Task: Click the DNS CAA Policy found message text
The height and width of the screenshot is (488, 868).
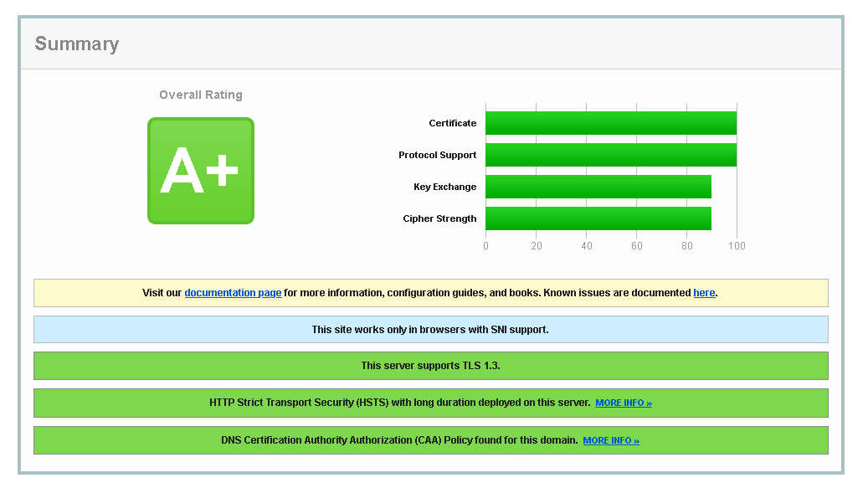Action: (399, 440)
